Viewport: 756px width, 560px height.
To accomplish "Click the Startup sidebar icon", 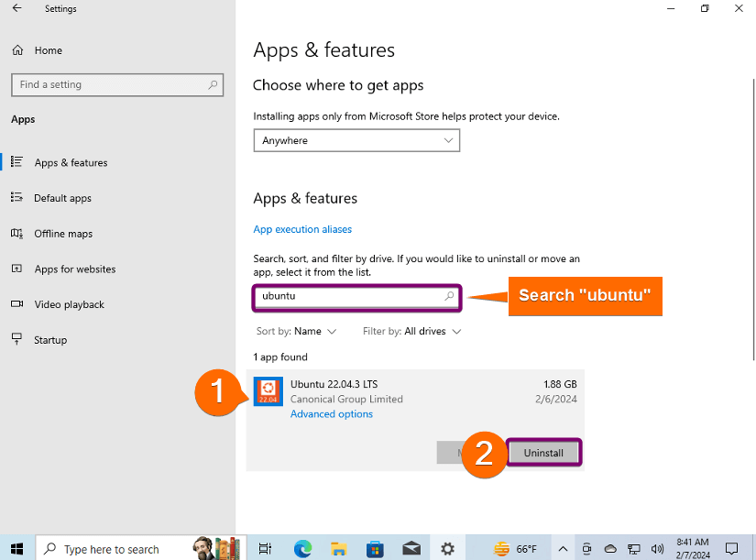I will 16,339.
